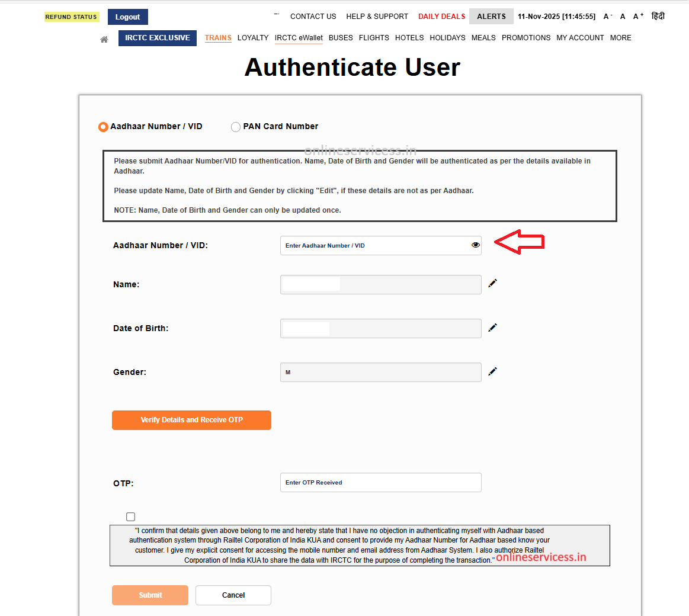Increase font size with the A+ icon

[x=637, y=16]
